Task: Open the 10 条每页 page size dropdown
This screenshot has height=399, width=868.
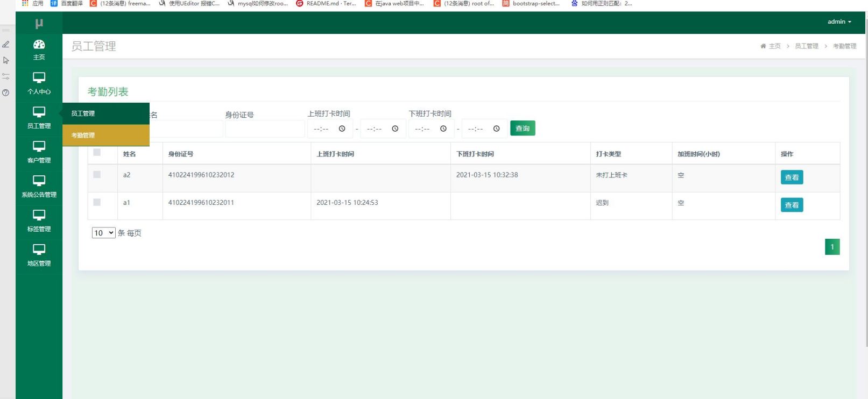Action: (x=103, y=233)
